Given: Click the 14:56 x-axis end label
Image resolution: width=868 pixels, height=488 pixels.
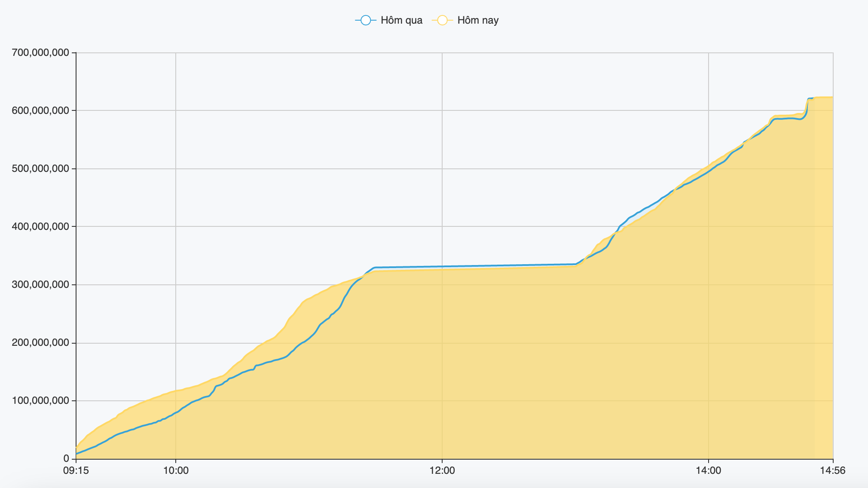Looking at the screenshot, I should pyautogui.click(x=832, y=470).
